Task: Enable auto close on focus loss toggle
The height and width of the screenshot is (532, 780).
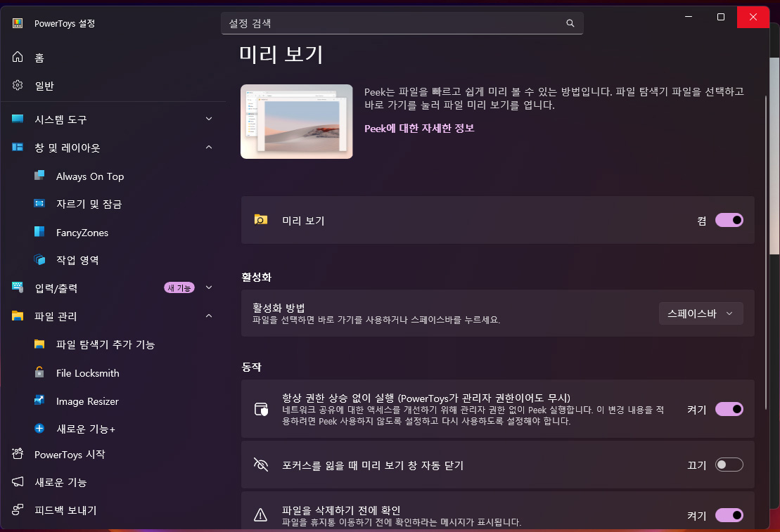Action: click(729, 465)
